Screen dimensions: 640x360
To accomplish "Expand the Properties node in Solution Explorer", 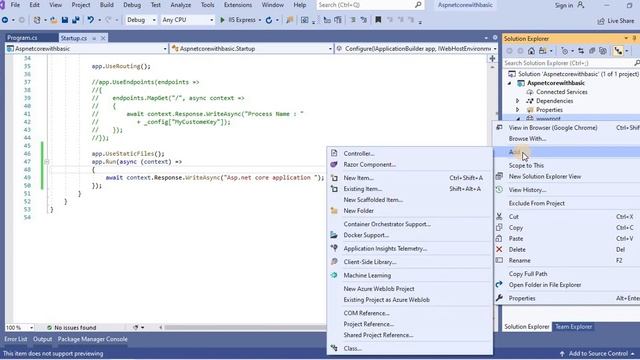I will click(518, 110).
